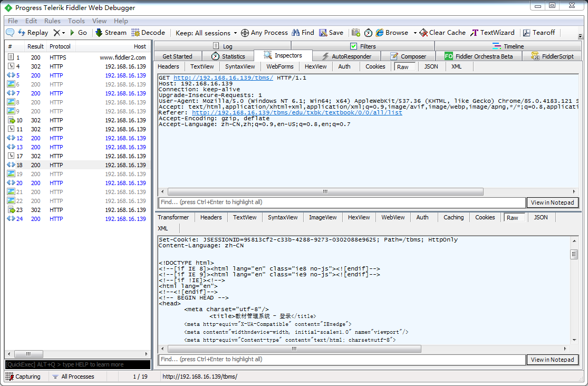
Task: Click the timer stopwatch icon
Action: 368,33
